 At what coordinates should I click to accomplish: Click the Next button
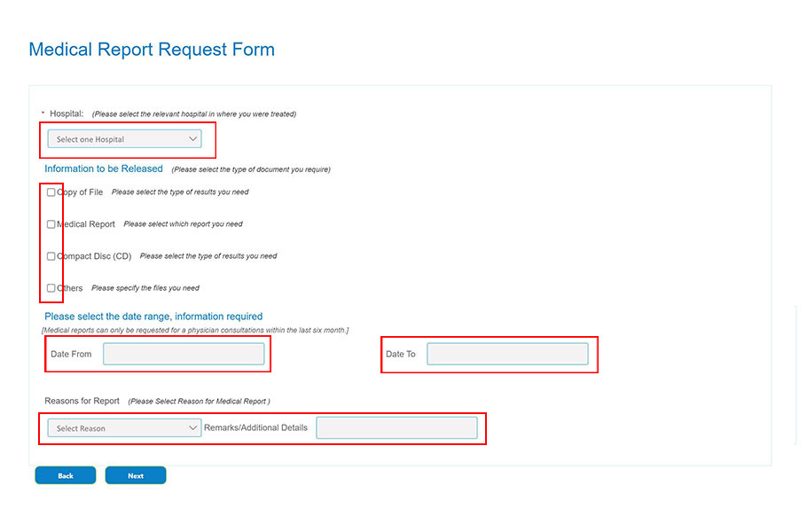coord(135,474)
